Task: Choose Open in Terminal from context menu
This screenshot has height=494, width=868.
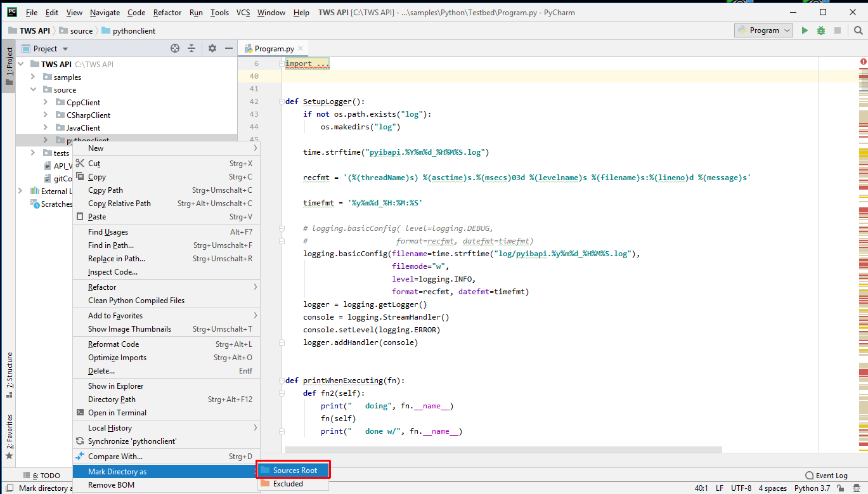Action: coord(117,413)
